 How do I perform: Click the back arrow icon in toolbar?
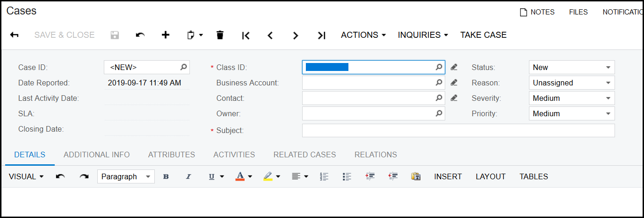(x=14, y=35)
